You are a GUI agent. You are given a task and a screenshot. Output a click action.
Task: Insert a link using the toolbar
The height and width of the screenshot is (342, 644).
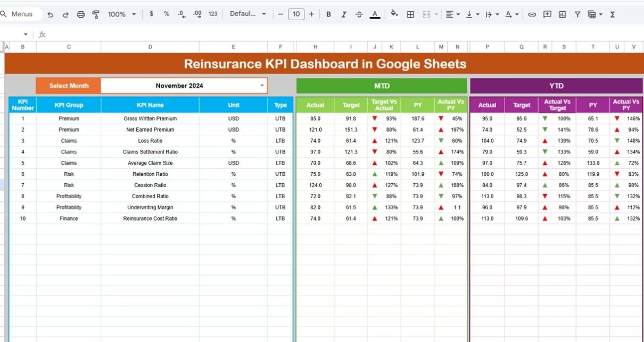coord(532,14)
